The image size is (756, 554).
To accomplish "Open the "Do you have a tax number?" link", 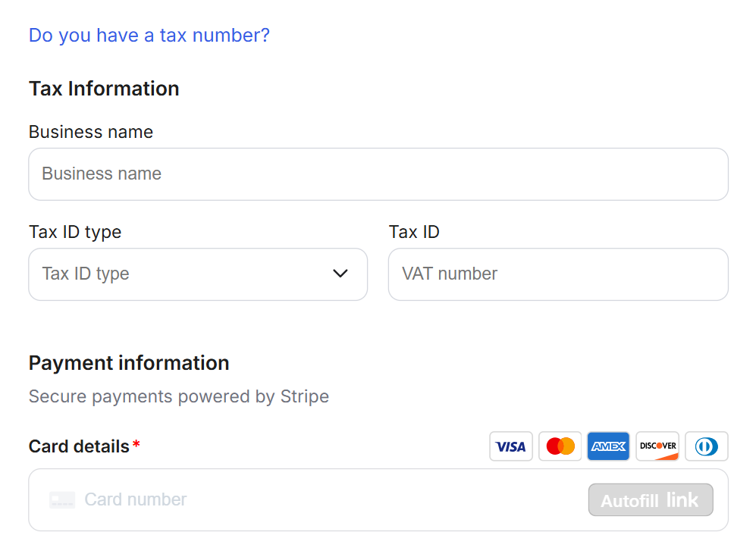I will tap(149, 36).
